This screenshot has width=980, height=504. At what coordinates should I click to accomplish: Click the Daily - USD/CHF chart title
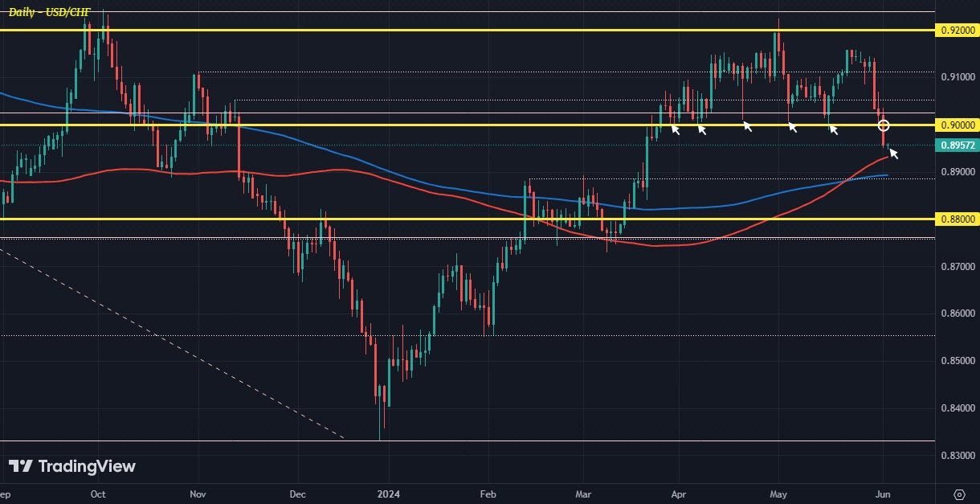49,13
